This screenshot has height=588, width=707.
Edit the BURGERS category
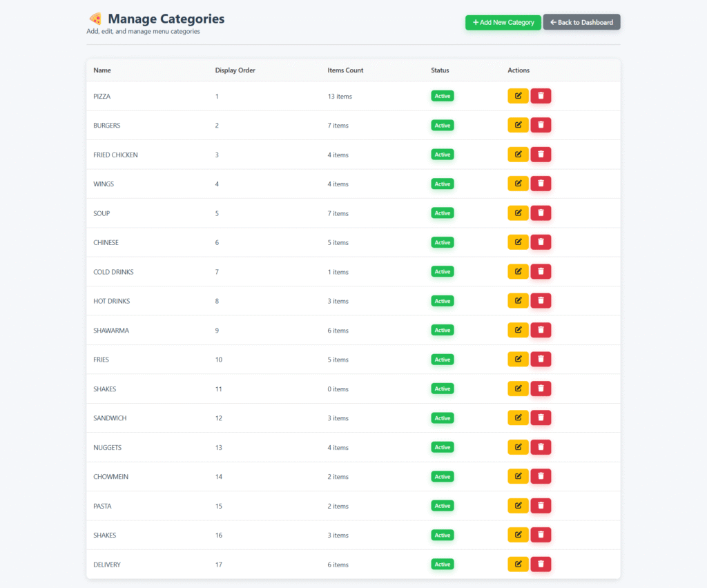[518, 125]
